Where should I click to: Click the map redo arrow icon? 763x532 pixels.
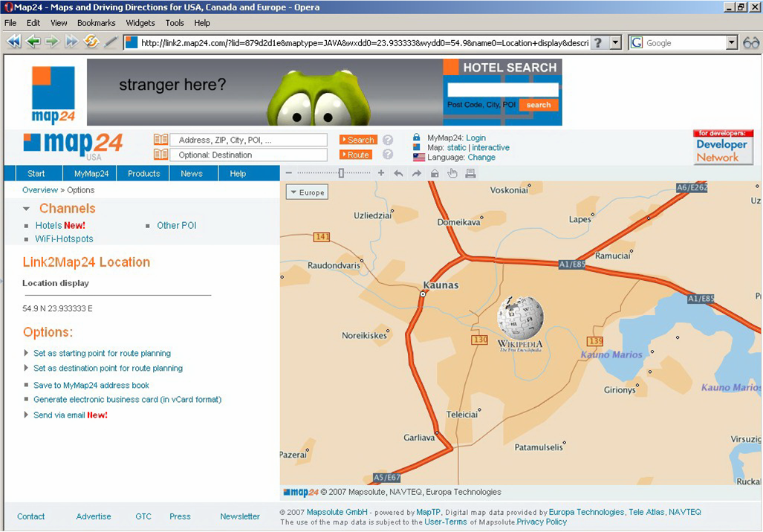point(417,173)
